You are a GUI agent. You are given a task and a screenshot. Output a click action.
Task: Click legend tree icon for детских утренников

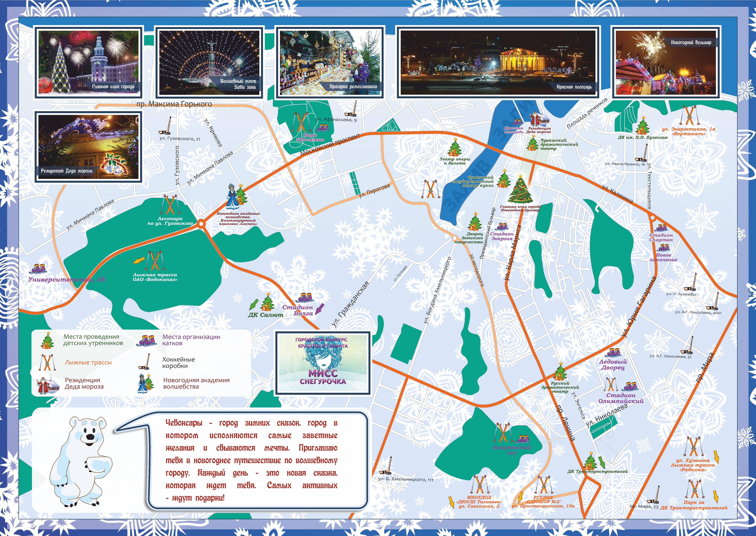tap(47, 340)
